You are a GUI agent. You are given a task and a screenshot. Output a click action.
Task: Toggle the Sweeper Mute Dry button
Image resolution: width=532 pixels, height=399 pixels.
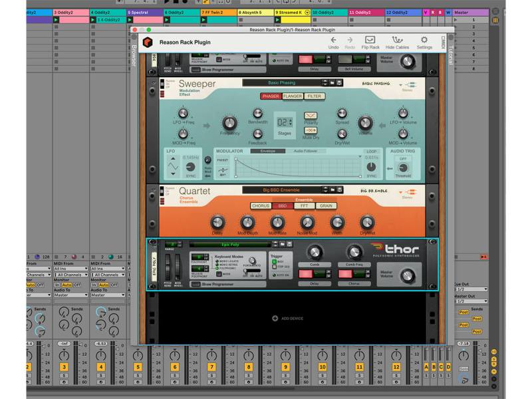coord(311,130)
